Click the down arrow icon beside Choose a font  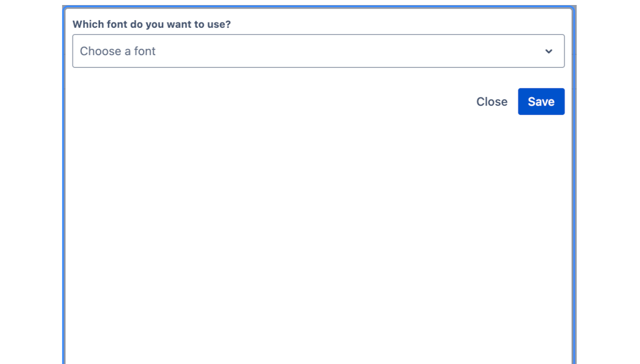pos(548,51)
